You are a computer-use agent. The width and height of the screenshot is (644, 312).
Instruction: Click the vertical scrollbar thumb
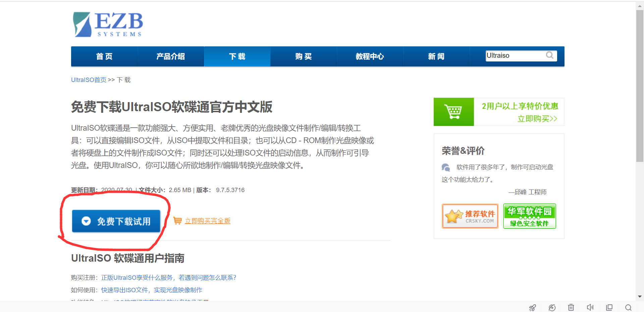click(x=640, y=86)
